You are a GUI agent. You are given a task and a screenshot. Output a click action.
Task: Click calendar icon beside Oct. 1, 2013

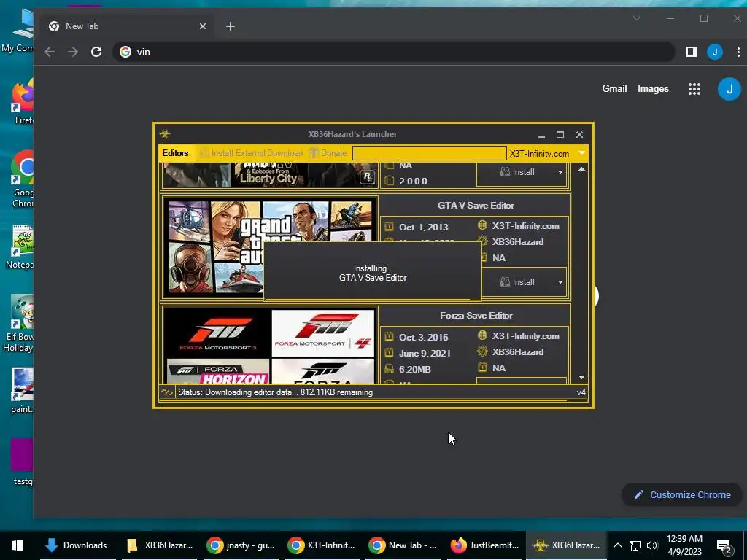tap(390, 227)
